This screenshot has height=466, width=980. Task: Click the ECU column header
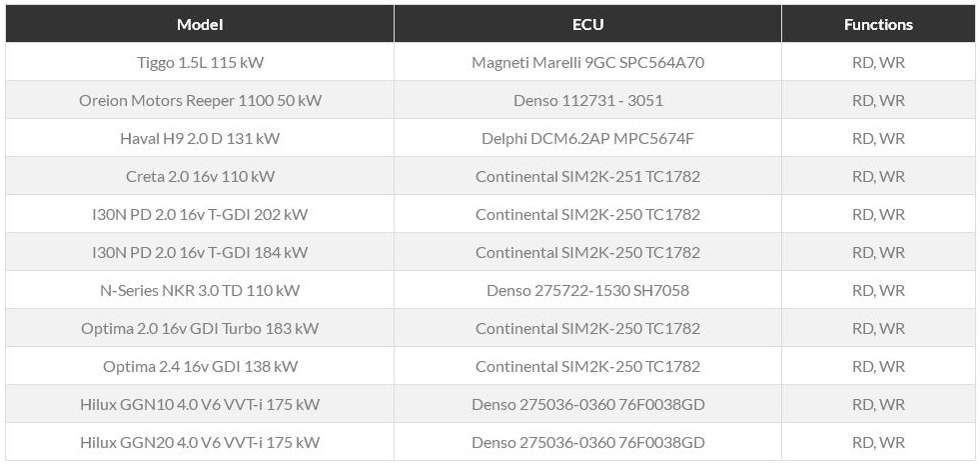click(587, 24)
